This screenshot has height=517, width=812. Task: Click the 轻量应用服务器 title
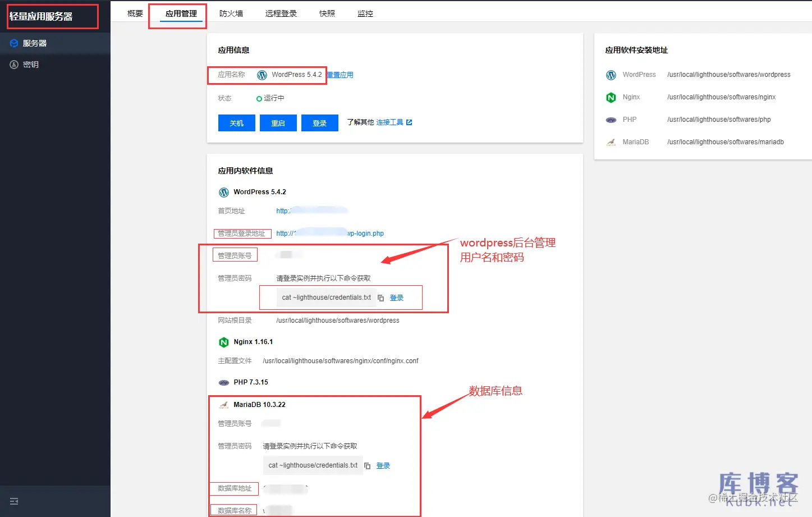coord(41,16)
